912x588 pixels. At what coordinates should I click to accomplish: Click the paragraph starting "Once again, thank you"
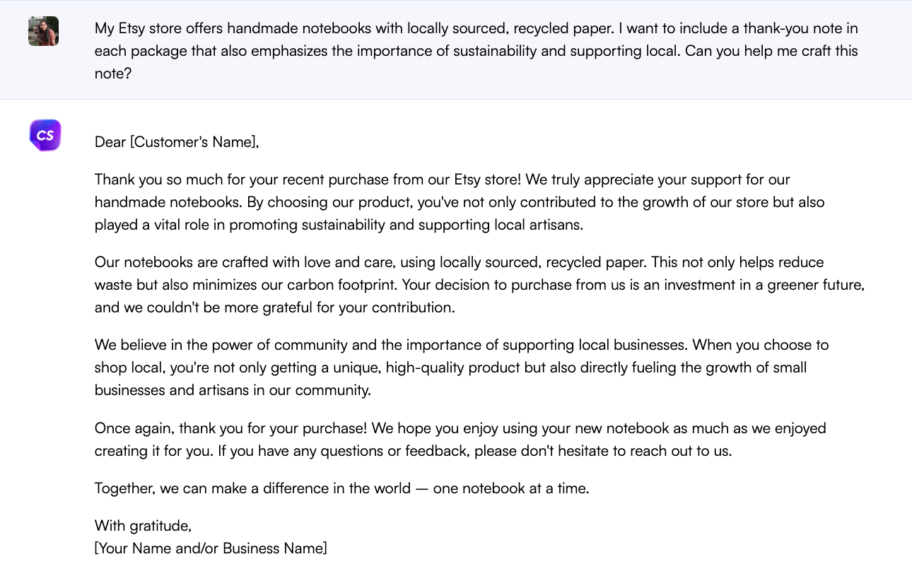(x=460, y=440)
